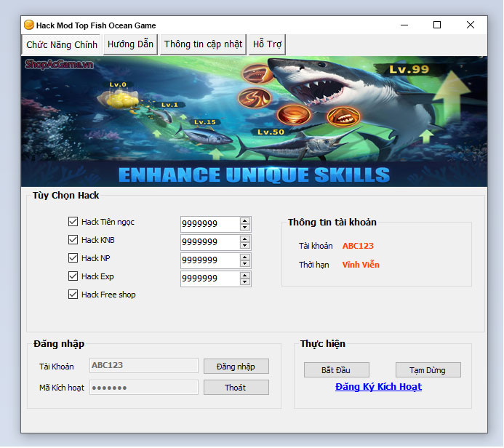The width and height of the screenshot is (504, 448).
Task: Decrease the Hack Tiên ngọc value with down arrow
Action: (x=245, y=227)
